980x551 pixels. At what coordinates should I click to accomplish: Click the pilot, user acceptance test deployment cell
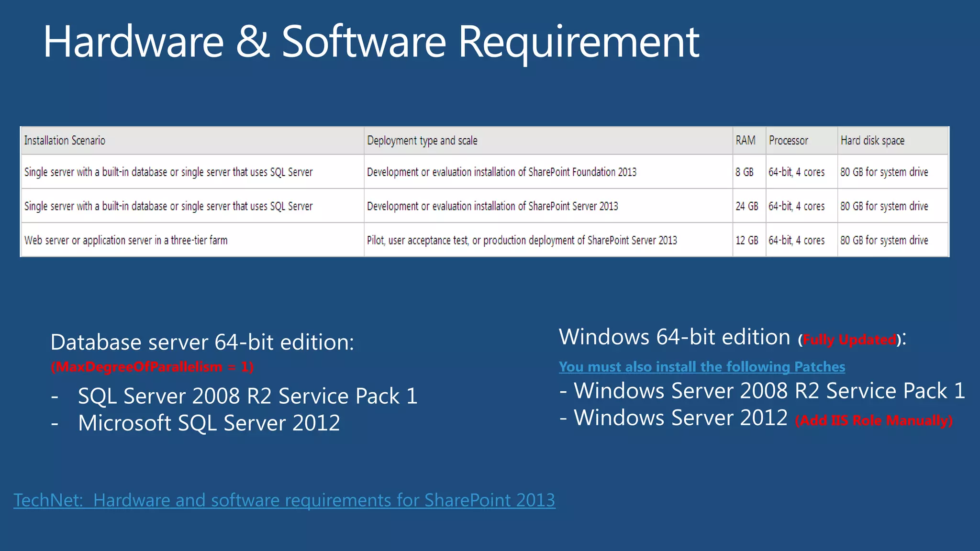click(x=522, y=240)
